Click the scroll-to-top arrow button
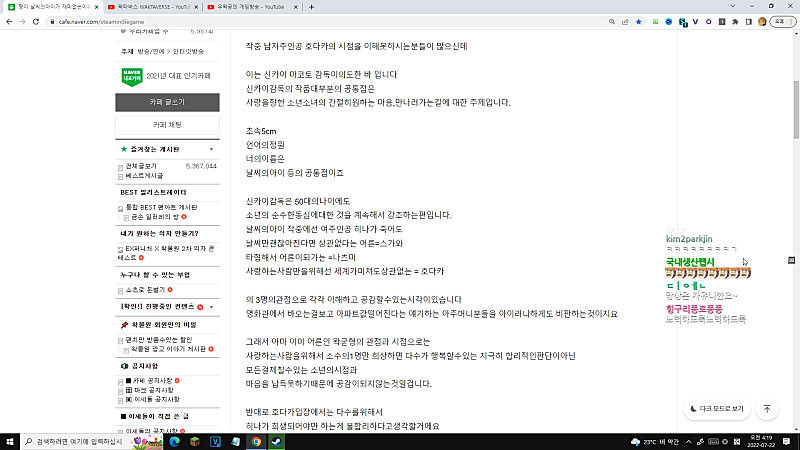The height and width of the screenshot is (450, 800). [767, 408]
